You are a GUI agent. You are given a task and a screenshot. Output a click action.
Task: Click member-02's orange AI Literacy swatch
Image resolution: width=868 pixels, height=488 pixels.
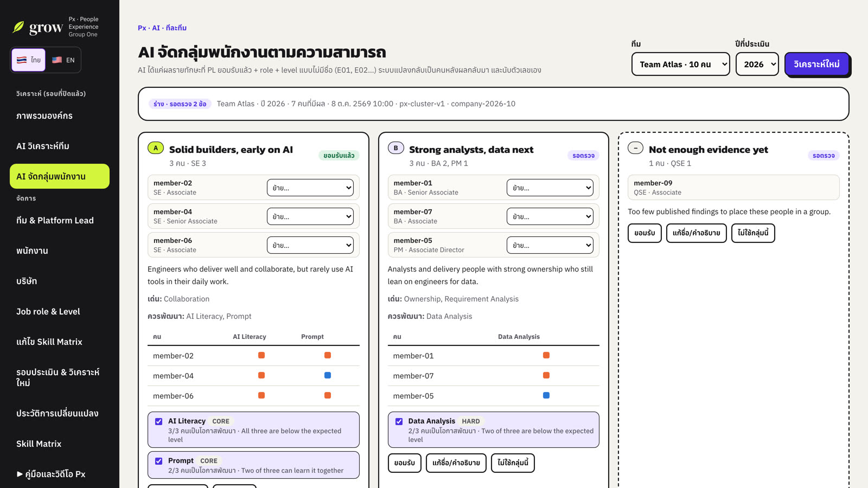point(261,355)
